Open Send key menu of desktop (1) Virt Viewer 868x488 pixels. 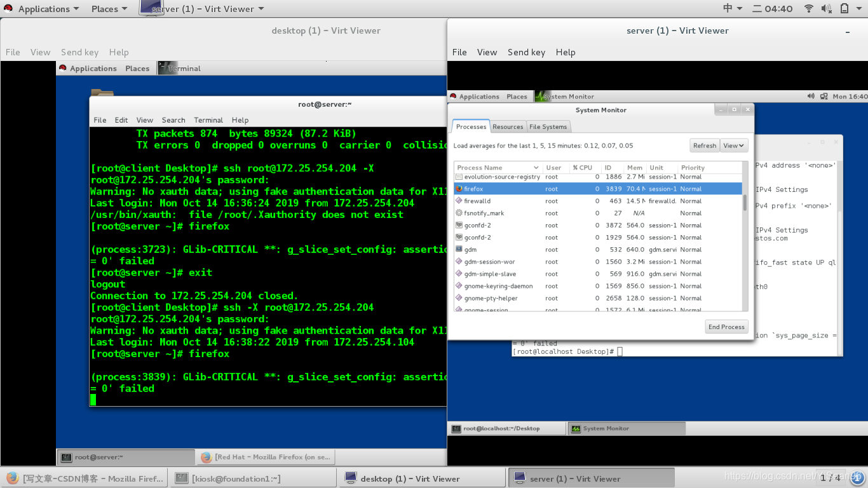pos(79,52)
